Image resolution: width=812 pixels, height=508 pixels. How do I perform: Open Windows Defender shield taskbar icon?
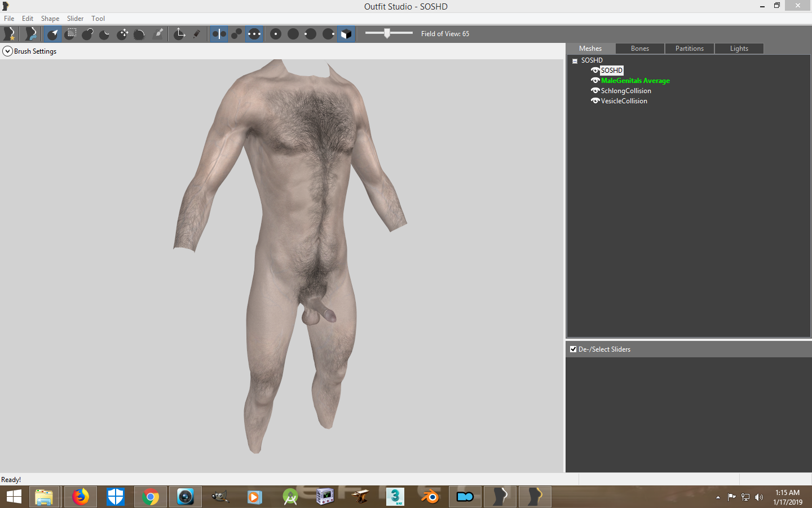pos(116,497)
